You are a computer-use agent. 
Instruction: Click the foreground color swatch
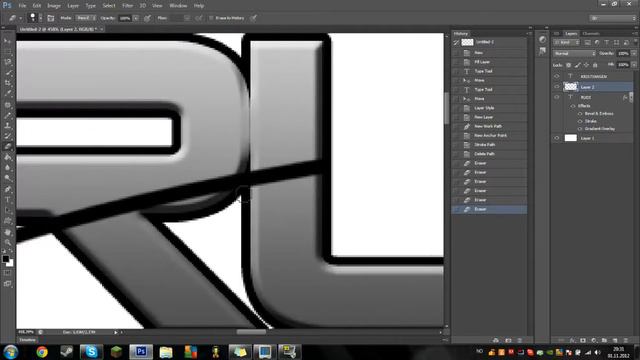tap(5, 259)
